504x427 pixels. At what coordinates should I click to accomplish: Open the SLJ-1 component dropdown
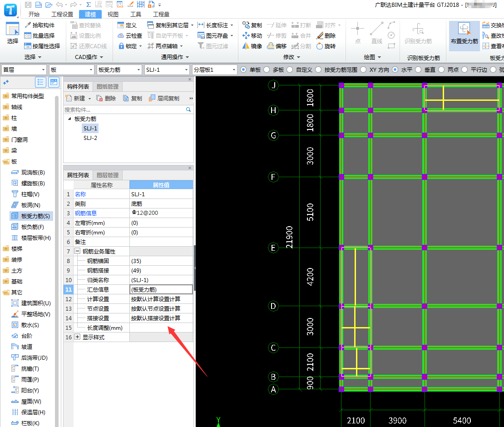coord(167,70)
